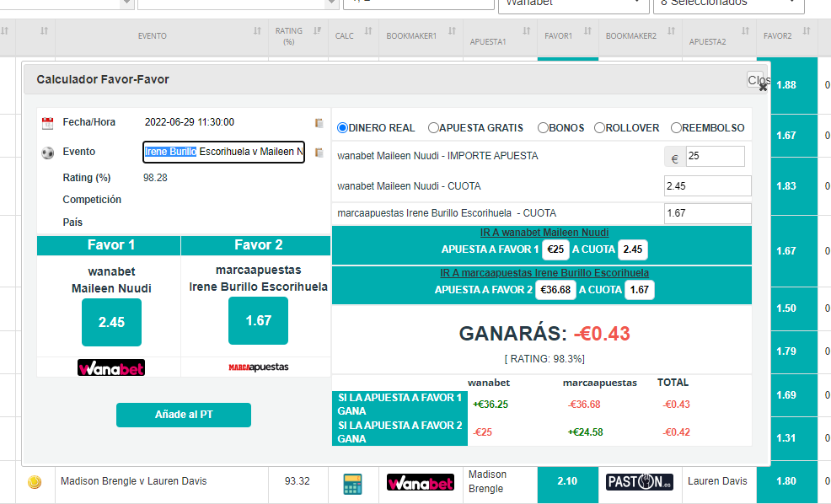Edit the wanabet Maileen Nuudi CUOTA field
Viewport: 831px width, 504px height.
click(707, 186)
